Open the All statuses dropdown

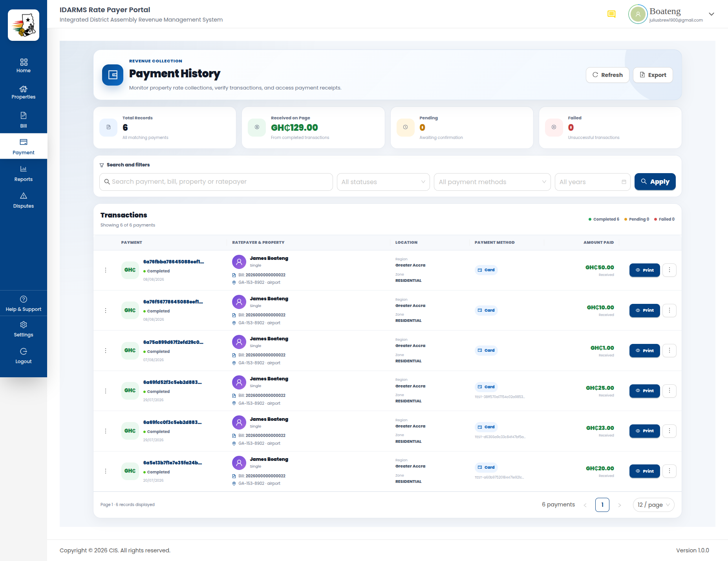click(383, 182)
